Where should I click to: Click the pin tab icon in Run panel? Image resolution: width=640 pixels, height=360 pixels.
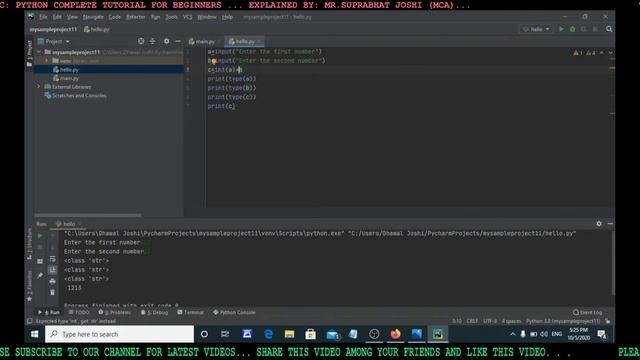(40, 276)
